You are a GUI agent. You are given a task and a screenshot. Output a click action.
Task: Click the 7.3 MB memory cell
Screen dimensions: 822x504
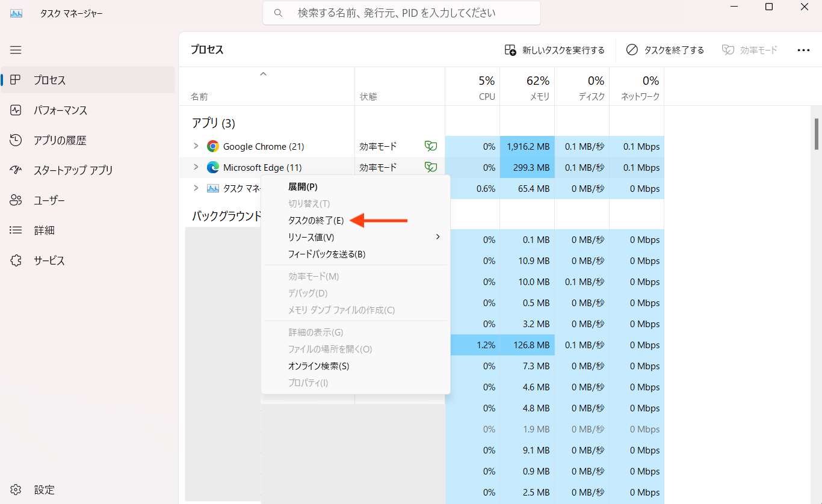(x=527, y=366)
